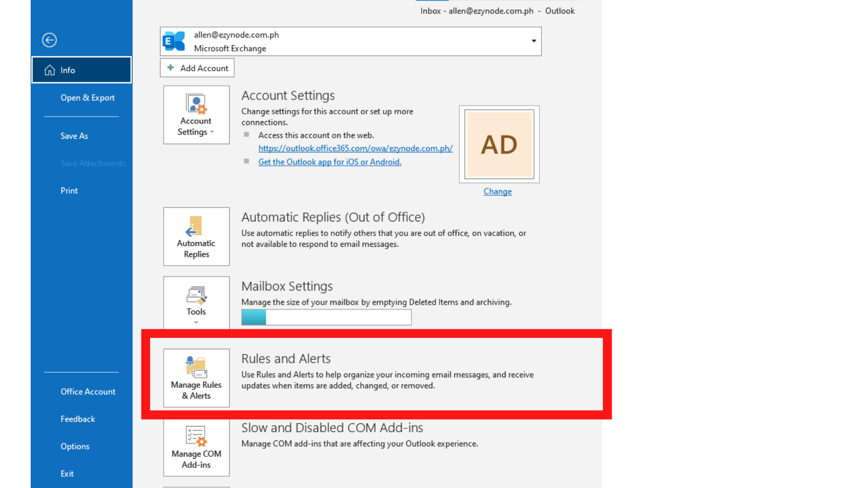
Task: Expand the account selector dropdown arrow
Action: click(x=533, y=41)
